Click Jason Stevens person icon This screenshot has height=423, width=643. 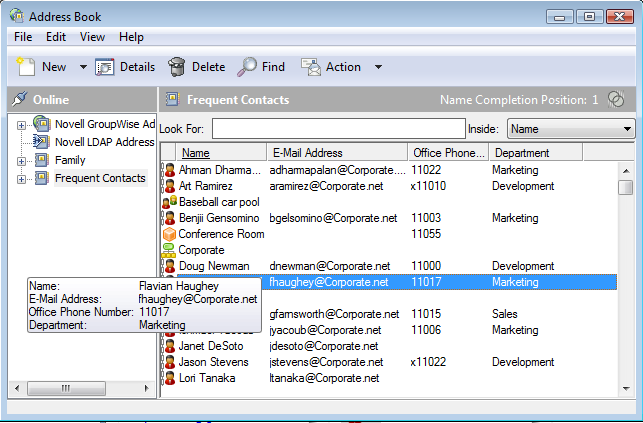pos(169,362)
